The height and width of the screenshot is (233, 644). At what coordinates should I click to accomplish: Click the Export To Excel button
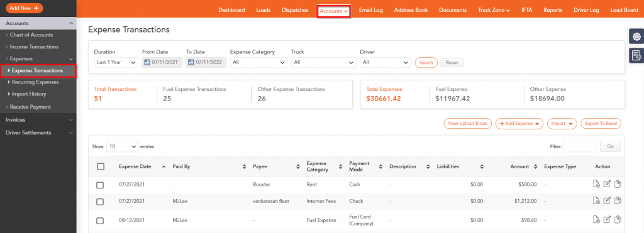[x=601, y=124]
